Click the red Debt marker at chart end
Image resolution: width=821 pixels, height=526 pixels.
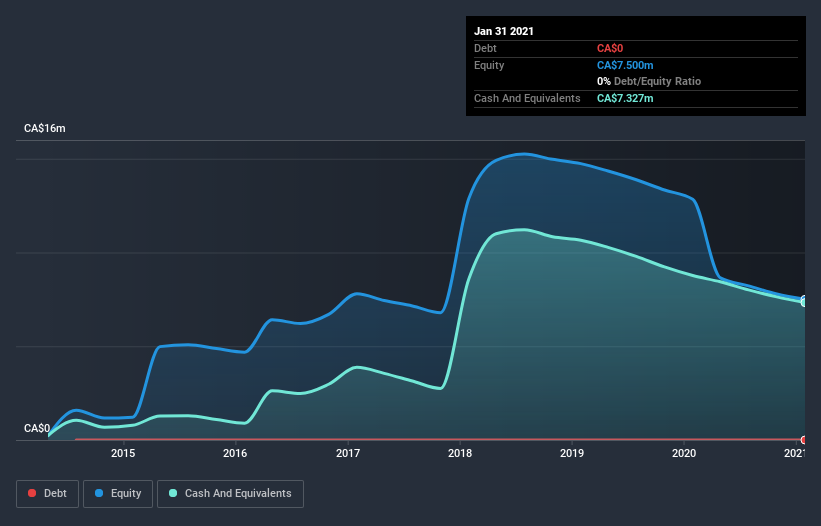pos(804,440)
